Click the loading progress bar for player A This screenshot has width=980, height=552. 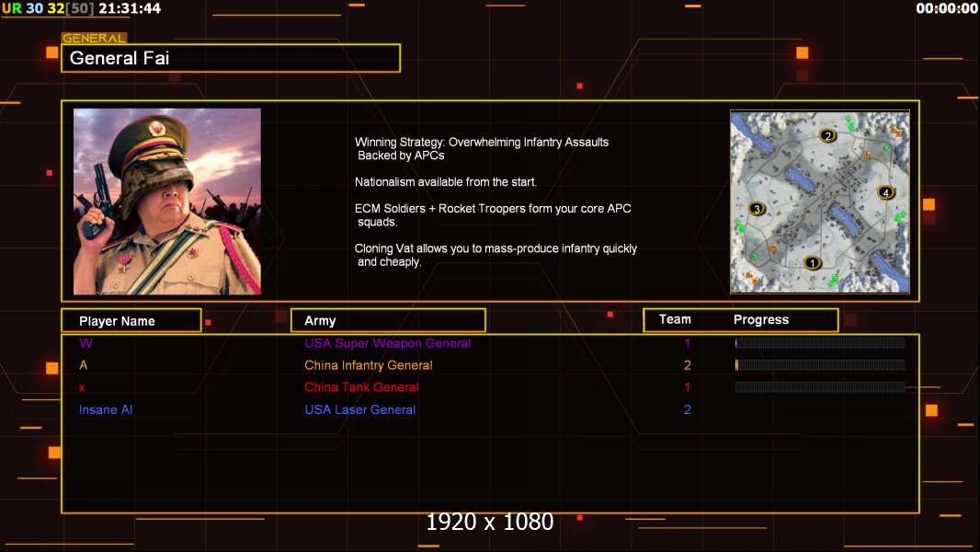(x=819, y=364)
